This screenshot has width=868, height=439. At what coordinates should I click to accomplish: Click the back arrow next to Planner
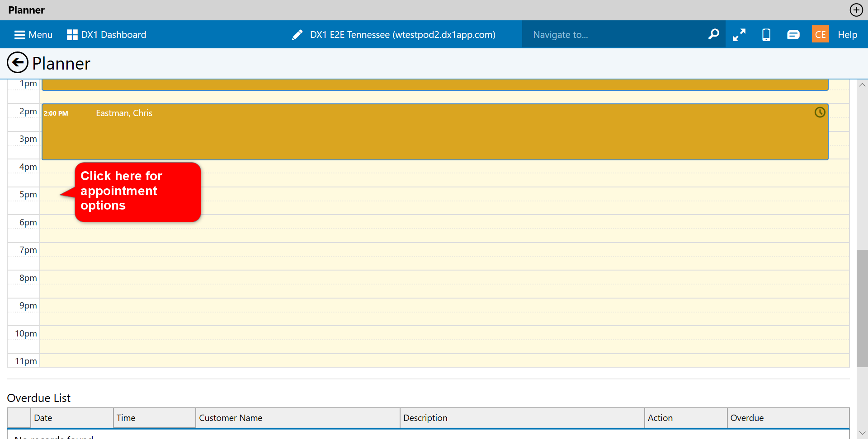click(x=18, y=63)
